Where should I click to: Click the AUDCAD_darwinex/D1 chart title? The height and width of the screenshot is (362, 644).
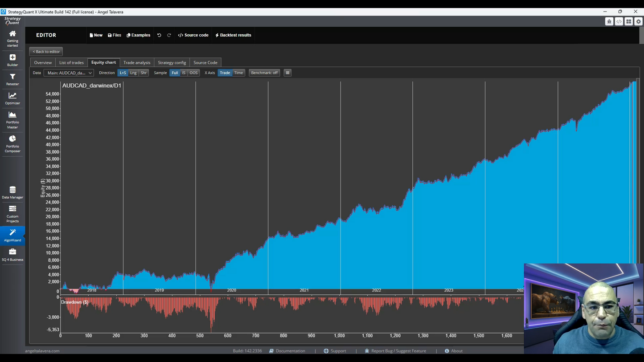92,85
